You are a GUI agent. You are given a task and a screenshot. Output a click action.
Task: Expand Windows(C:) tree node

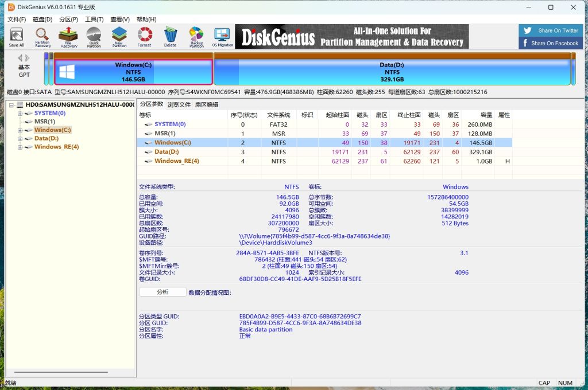tap(20, 130)
